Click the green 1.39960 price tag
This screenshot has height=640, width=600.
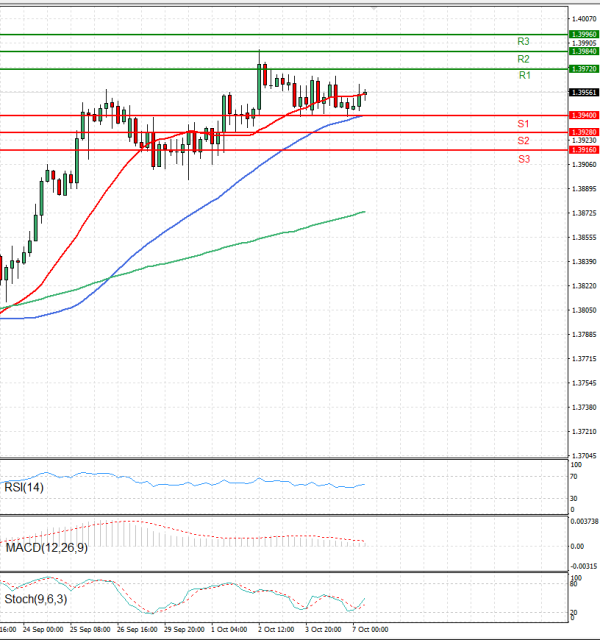tap(584, 34)
